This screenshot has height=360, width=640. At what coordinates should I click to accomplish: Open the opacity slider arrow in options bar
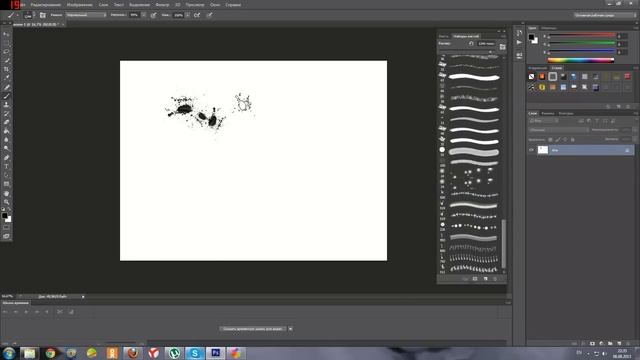(x=144, y=15)
